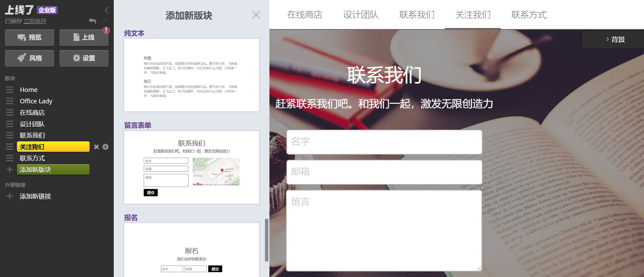Open 关注我们 in top navigation

[x=473, y=15]
